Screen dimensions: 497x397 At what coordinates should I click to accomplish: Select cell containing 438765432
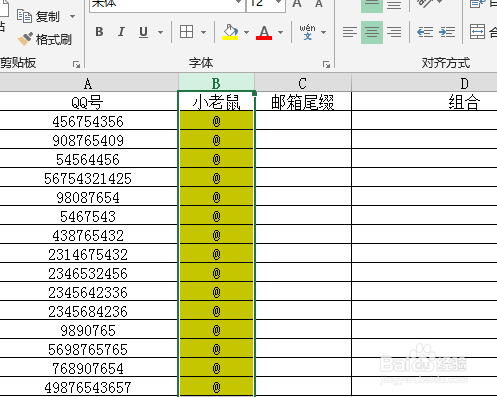(88, 235)
